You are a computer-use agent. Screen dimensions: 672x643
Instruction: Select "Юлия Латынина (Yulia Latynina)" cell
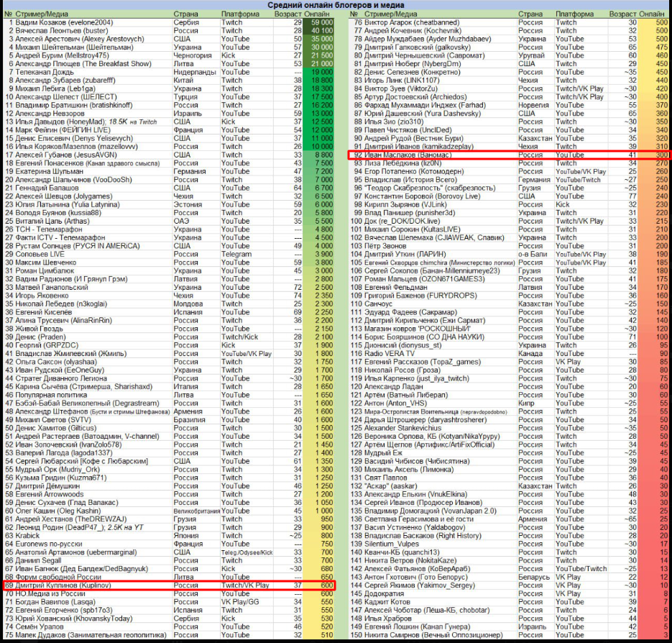pyautogui.click(x=68, y=204)
